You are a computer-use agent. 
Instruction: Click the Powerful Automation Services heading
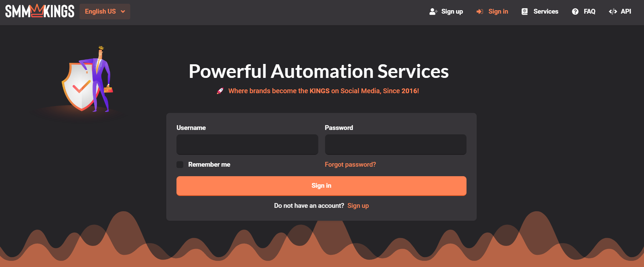coord(319,71)
